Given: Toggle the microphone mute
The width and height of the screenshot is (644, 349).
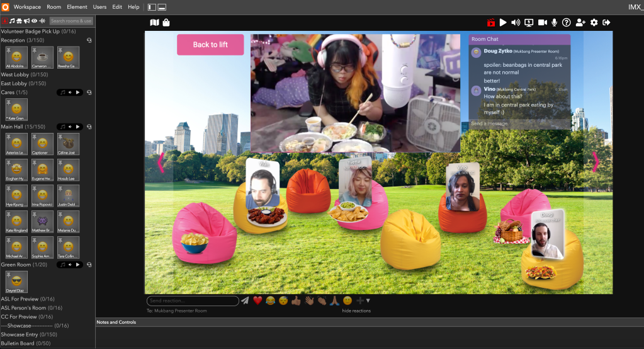Looking at the screenshot, I should click(555, 23).
